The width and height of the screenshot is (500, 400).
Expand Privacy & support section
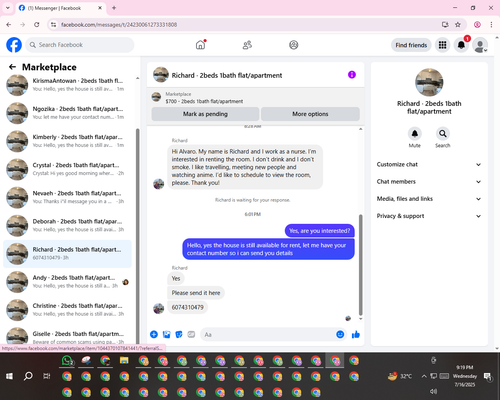(429, 216)
